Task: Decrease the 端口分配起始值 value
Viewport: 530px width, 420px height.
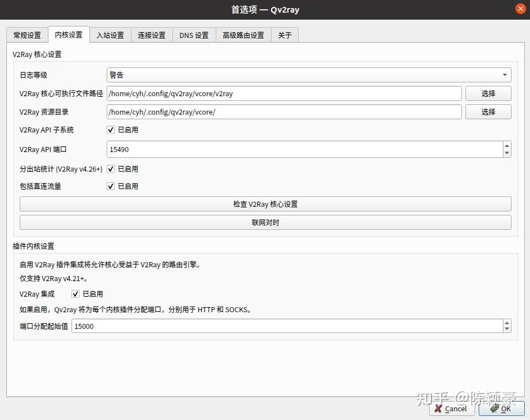Action: tap(507, 329)
